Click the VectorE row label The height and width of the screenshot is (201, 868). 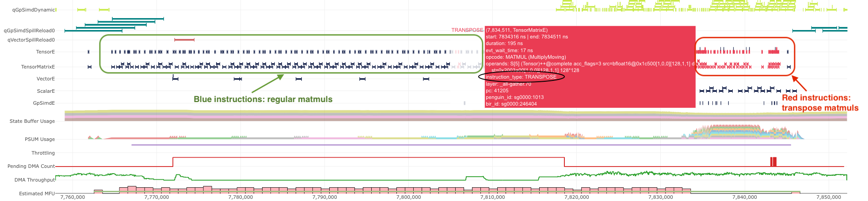pos(46,79)
